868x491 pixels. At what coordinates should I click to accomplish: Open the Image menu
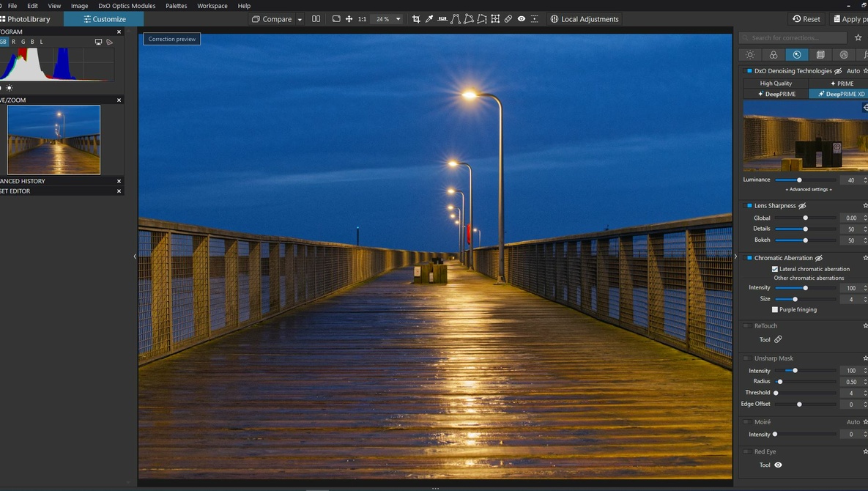[80, 6]
